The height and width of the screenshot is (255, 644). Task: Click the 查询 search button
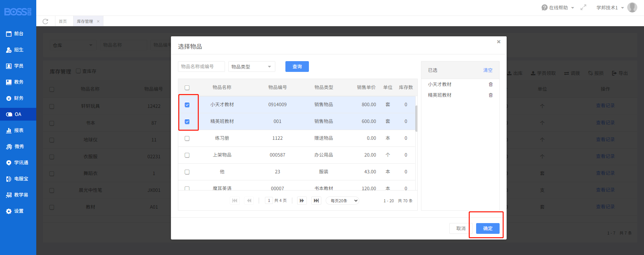click(297, 67)
